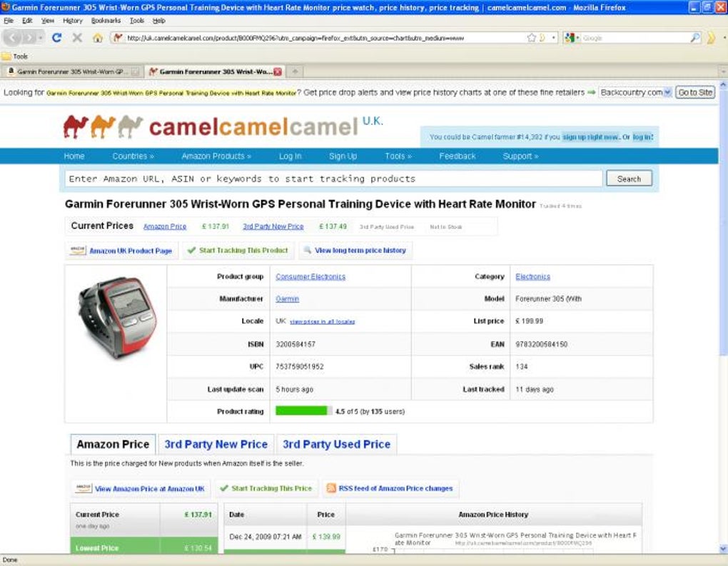
Task: Reload the page with the refresh icon
Action: pyautogui.click(x=56, y=38)
